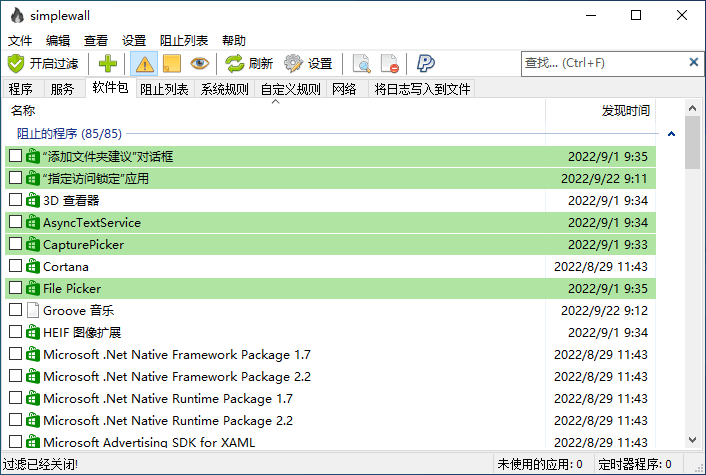The height and width of the screenshot is (475, 706).
Task: Check the Cortana checkbox
Action: pyautogui.click(x=15, y=267)
